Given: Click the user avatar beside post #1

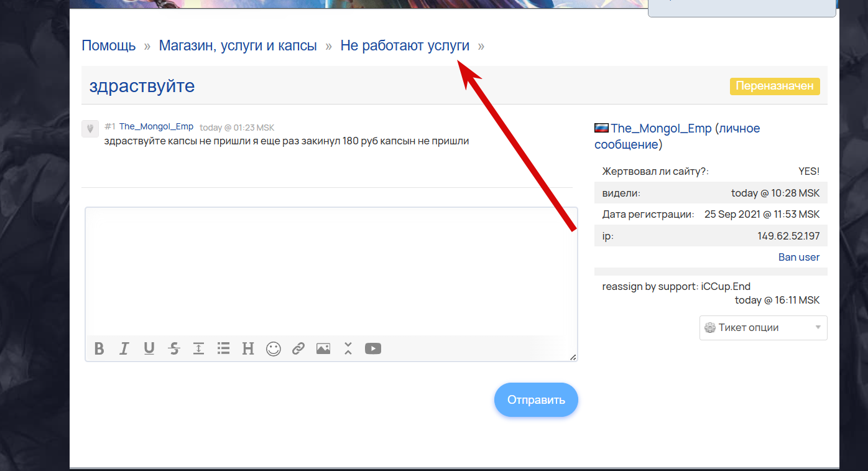Looking at the screenshot, I should (x=90, y=129).
